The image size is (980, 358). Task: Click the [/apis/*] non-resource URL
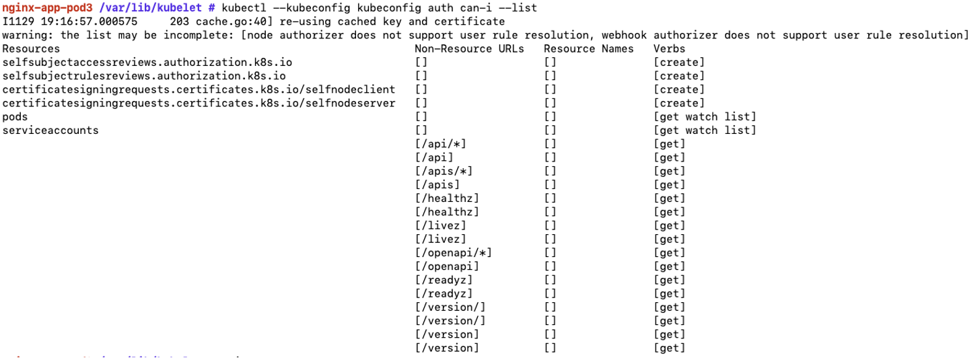coord(444,172)
